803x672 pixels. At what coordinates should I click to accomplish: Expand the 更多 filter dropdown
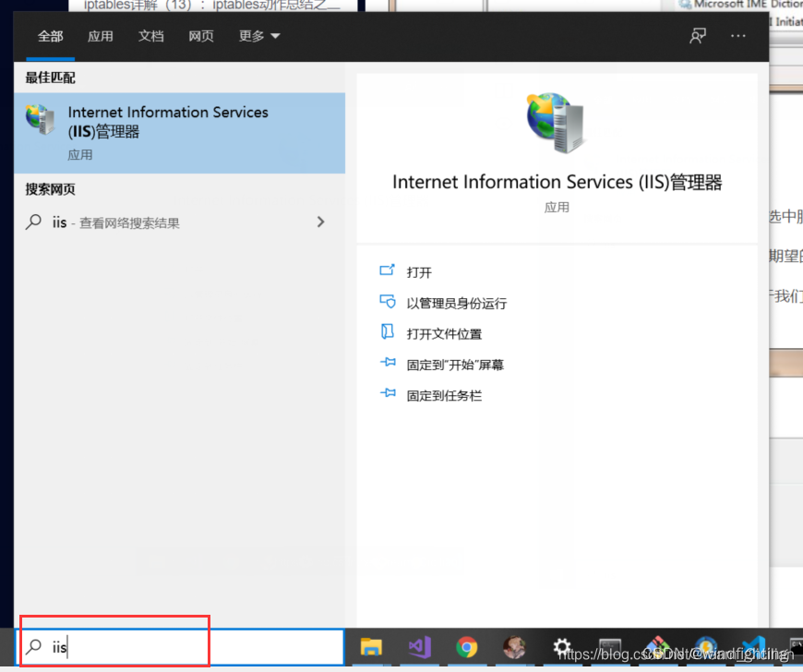point(259,36)
